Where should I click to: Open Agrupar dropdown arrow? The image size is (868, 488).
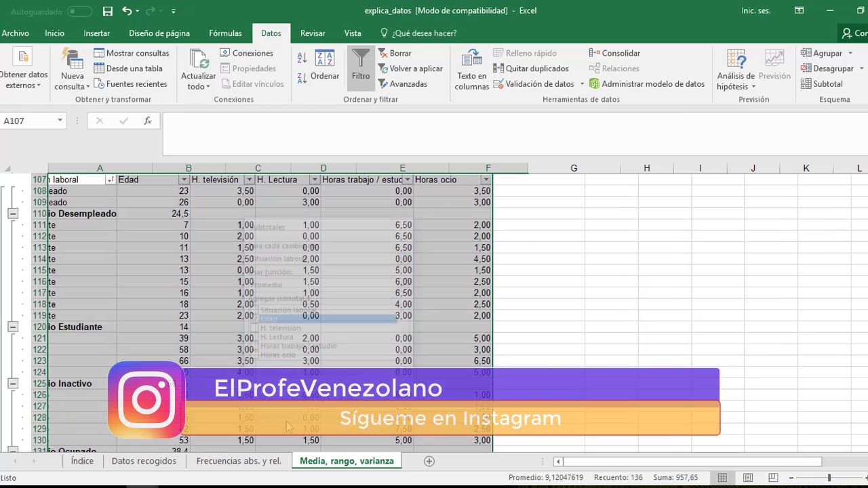[x=850, y=53]
